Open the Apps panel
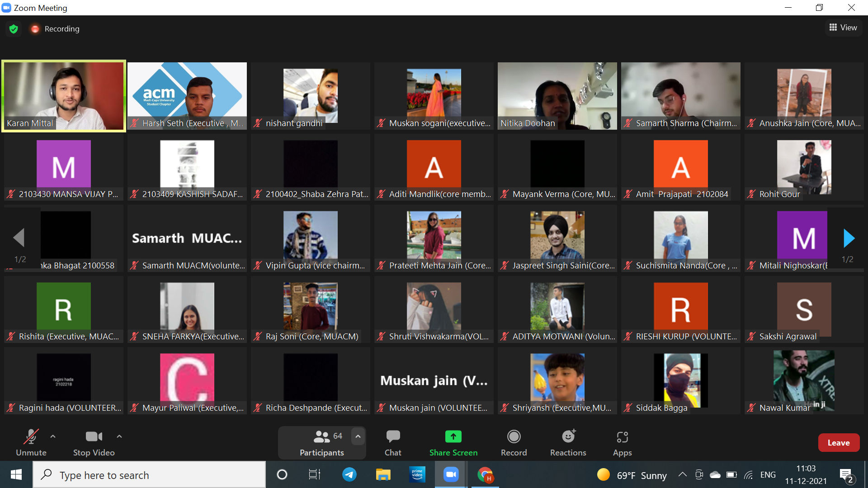Viewport: 868px width, 488px height. coord(622,443)
